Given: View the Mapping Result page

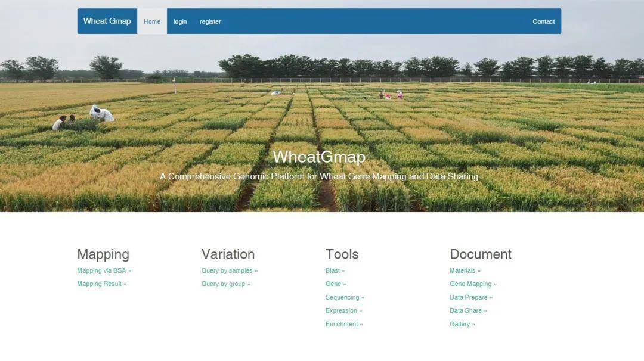Looking at the screenshot, I should pos(101,284).
